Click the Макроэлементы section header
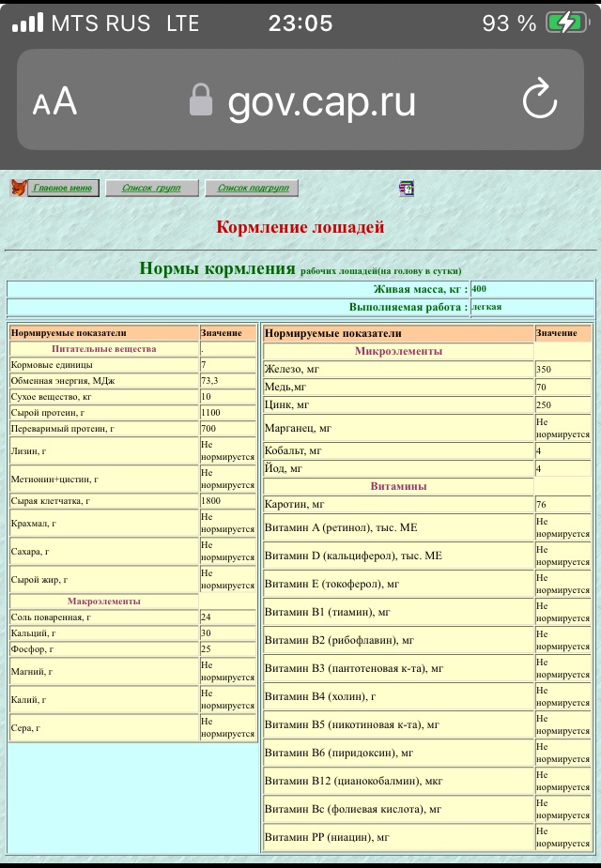The height and width of the screenshot is (868, 601). click(x=103, y=601)
